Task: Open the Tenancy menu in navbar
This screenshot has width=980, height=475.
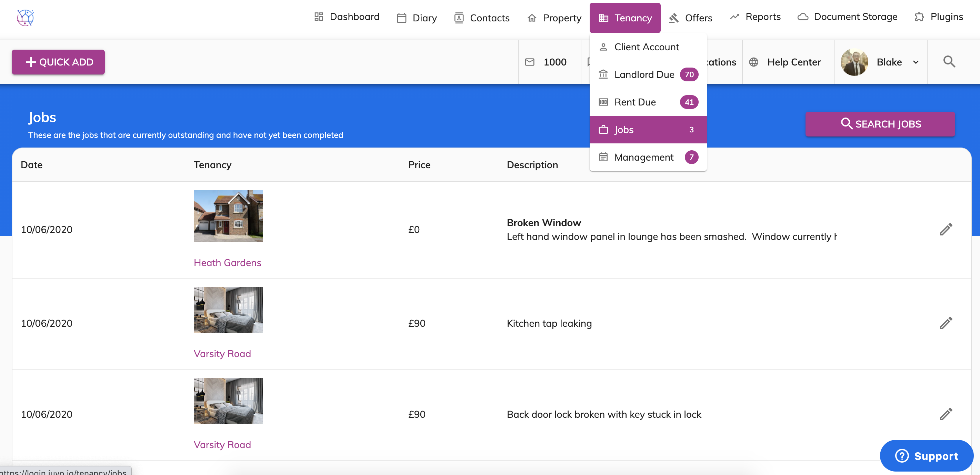Action: tap(625, 18)
